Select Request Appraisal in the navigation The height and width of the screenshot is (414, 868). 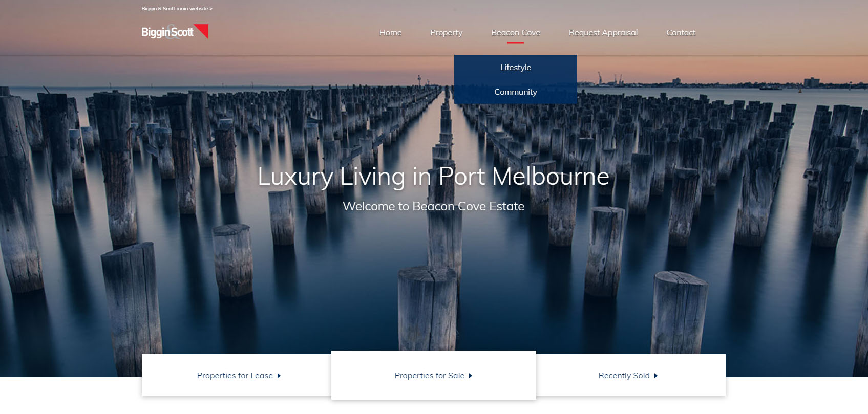[603, 33]
